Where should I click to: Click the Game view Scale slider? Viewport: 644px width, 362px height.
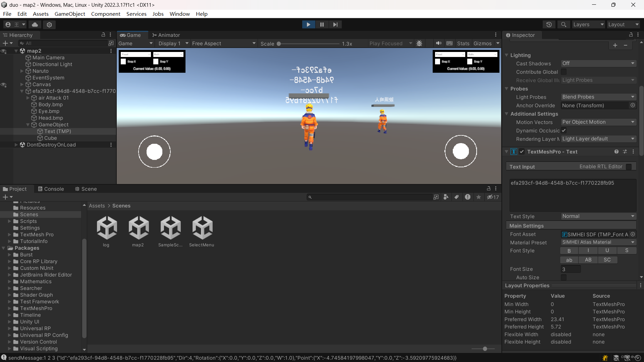point(309,44)
